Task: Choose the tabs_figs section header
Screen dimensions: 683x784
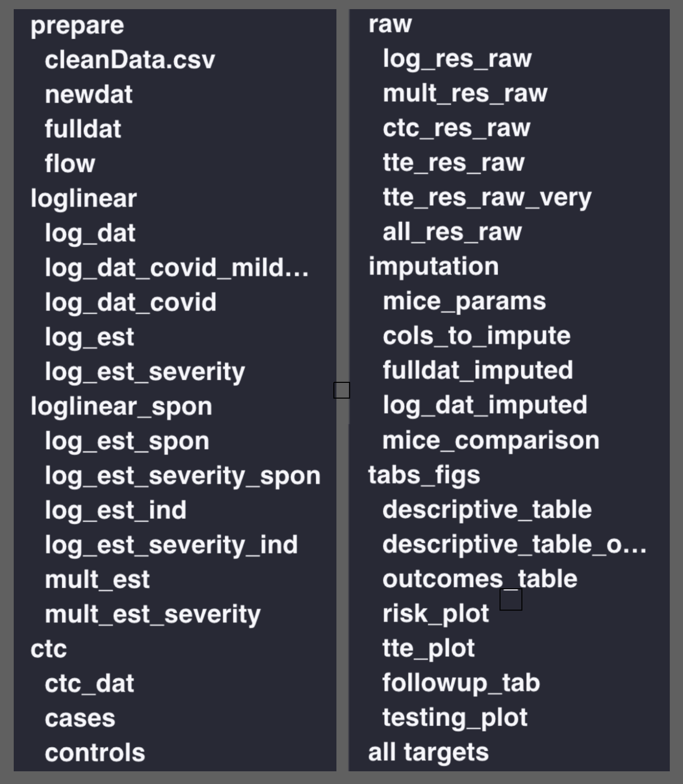Action: [424, 475]
